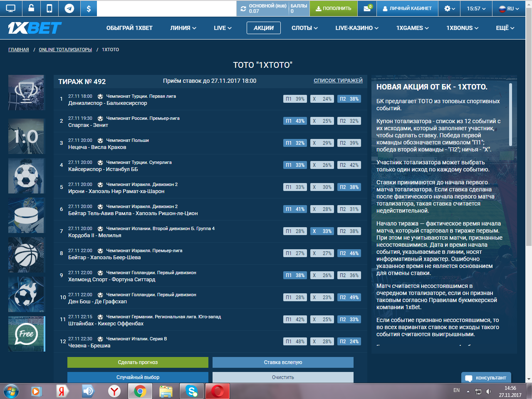Expand the 1XBONUS dropdown menu
Screen dimensions: 532x399
tap(462, 28)
